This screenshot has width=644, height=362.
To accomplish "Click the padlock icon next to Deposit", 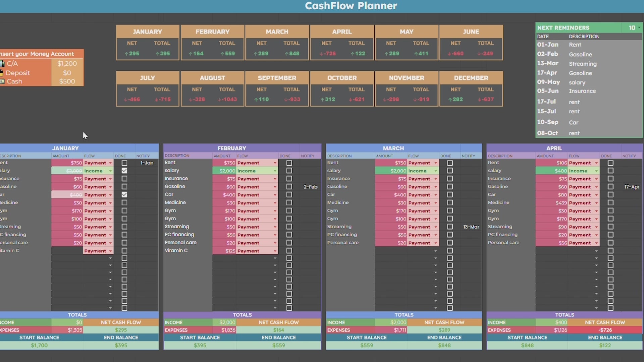I will click(1, 73).
